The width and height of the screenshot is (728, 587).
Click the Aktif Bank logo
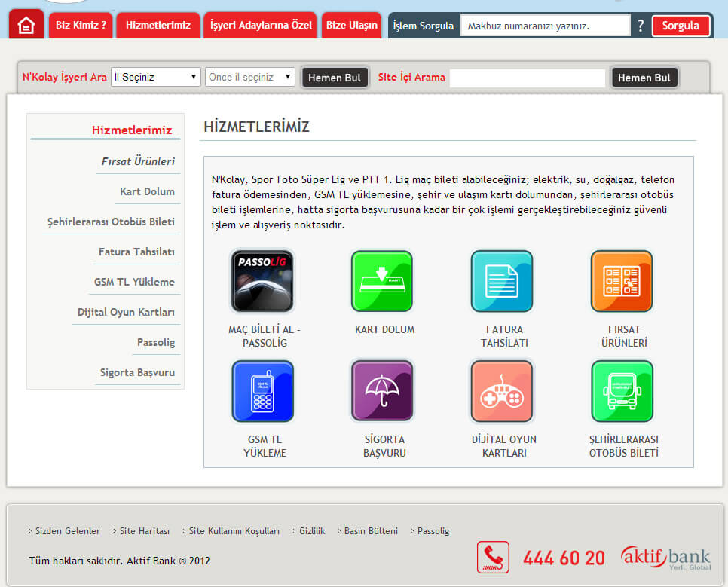(665, 558)
